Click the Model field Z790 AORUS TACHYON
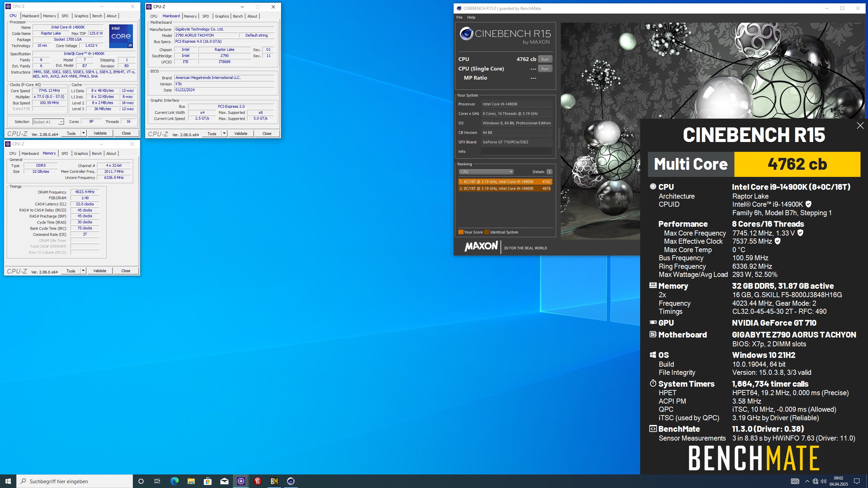868x488 pixels. 206,35
